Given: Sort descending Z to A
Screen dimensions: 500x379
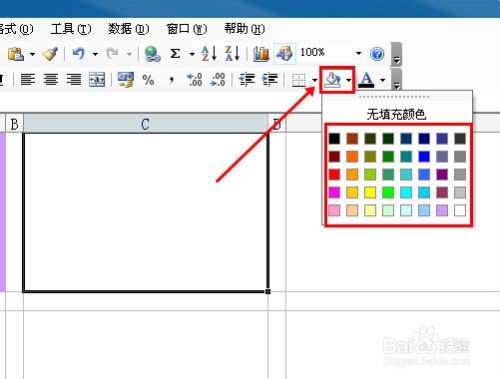Looking at the screenshot, I should [x=232, y=53].
